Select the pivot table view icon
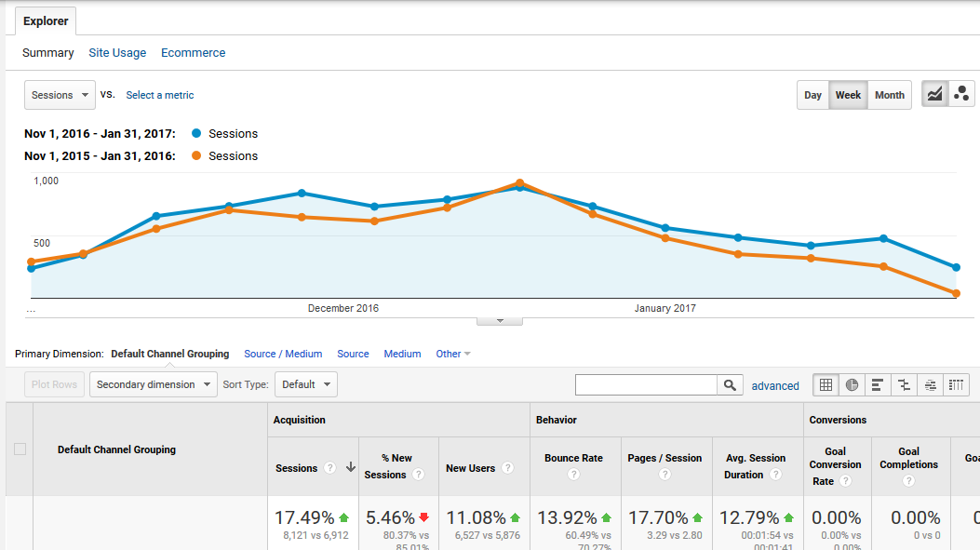The height and width of the screenshot is (550, 980). (956, 385)
